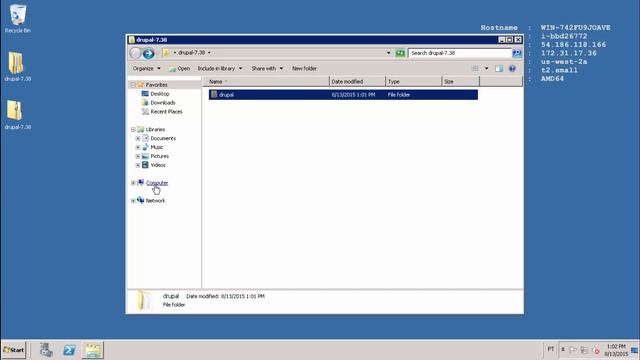640x360 pixels.
Task: Click the Windows Explorer taskbar button
Action: (93, 350)
